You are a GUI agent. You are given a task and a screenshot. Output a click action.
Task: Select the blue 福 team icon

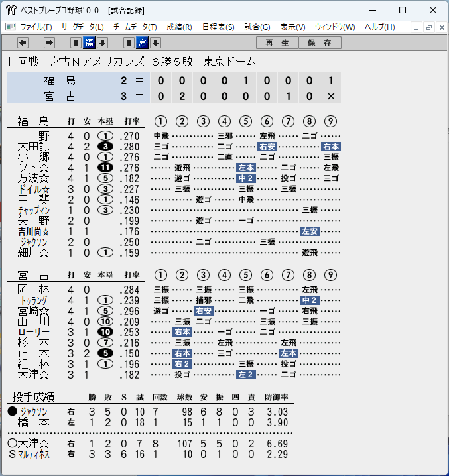point(90,43)
